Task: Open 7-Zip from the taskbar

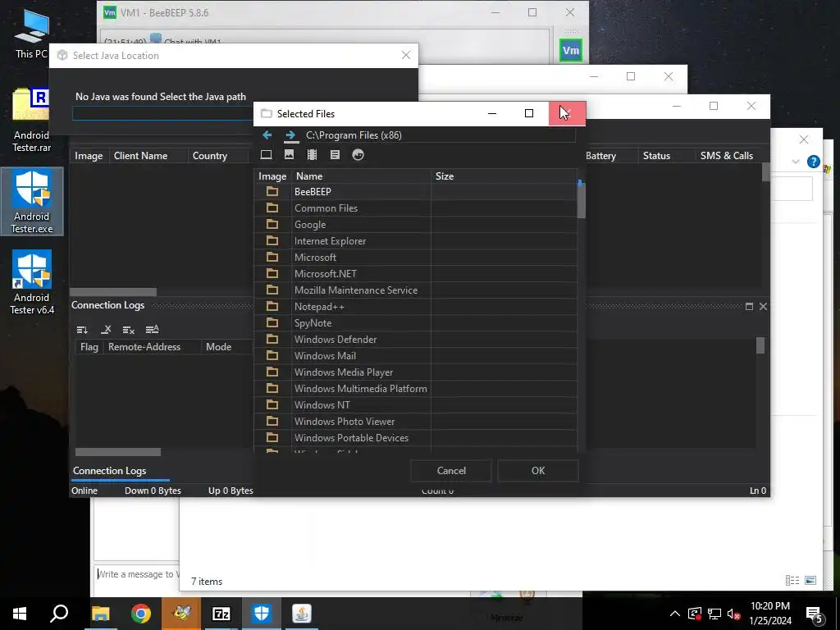Action: point(221,614)
